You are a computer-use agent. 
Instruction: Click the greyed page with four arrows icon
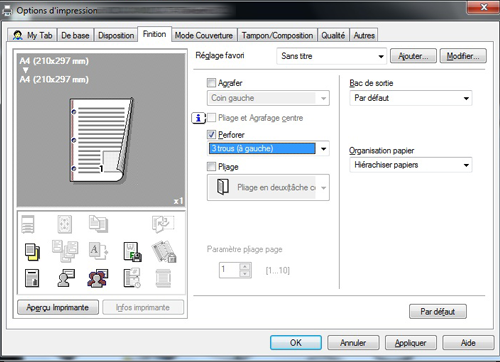point(64,224)
